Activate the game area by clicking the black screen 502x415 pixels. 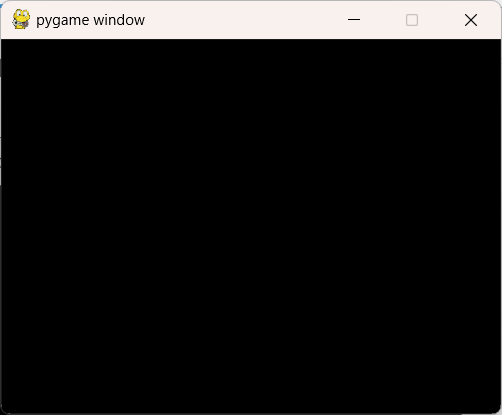251,226
